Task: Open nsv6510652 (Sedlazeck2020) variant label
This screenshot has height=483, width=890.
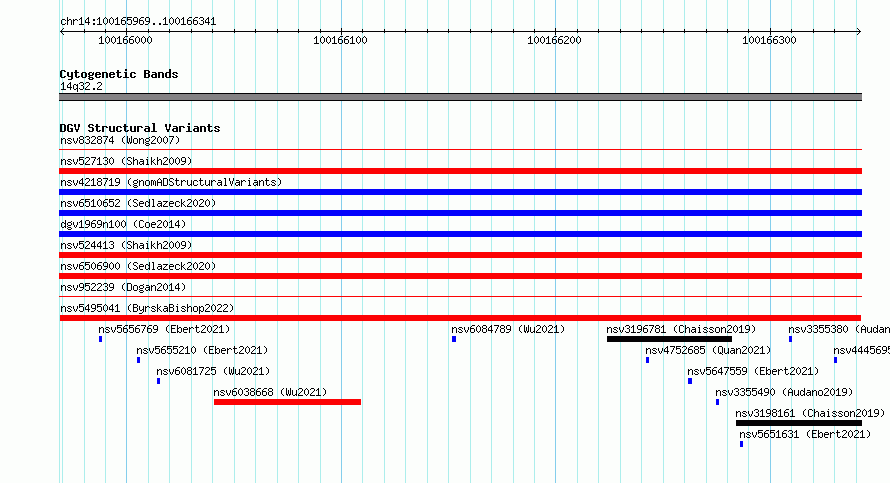Action: pos(138,203)
